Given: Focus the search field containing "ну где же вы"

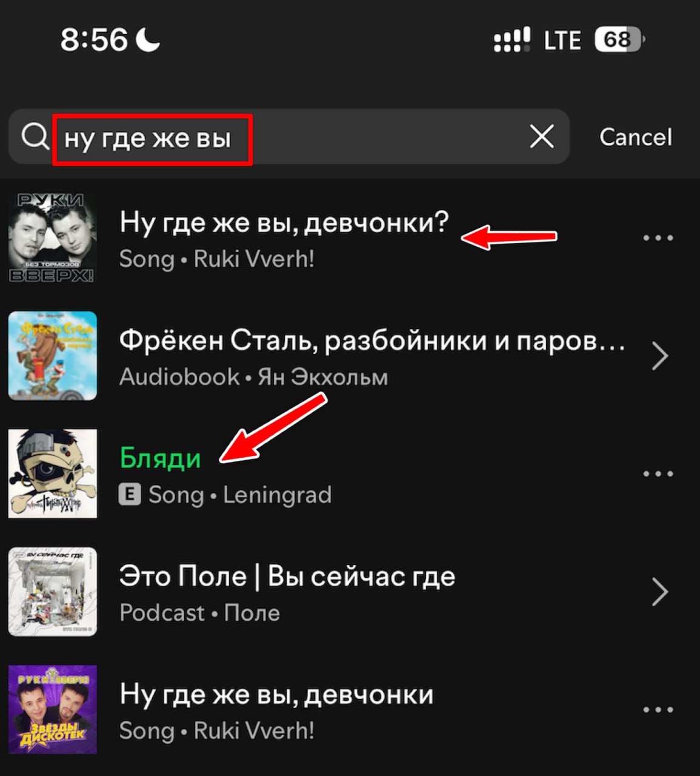Looking at the screenshot, I should click(x=288, y=136).
